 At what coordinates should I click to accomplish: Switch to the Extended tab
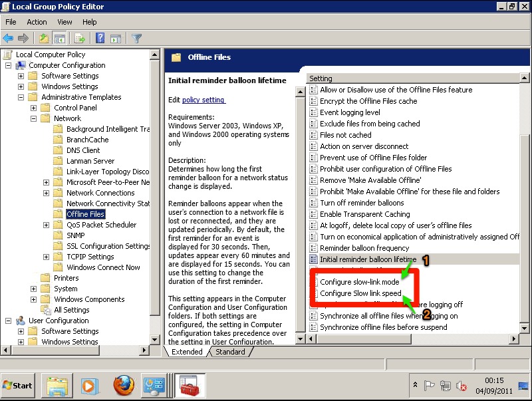187,352
